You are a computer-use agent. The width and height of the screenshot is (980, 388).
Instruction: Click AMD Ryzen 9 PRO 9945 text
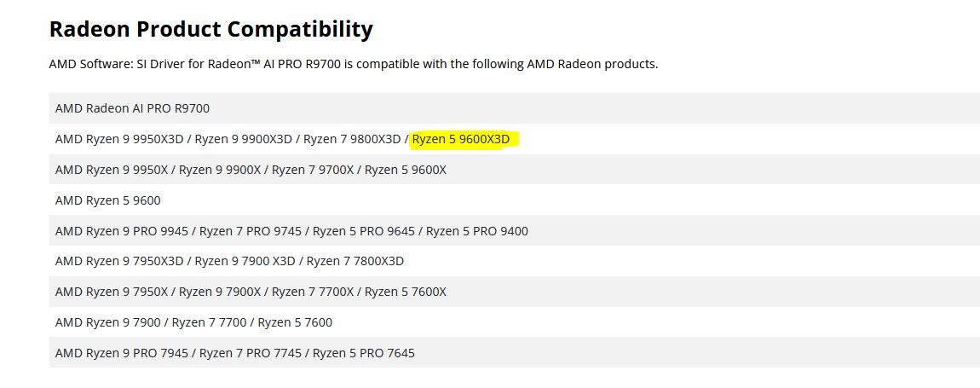[x=122, y=231]
